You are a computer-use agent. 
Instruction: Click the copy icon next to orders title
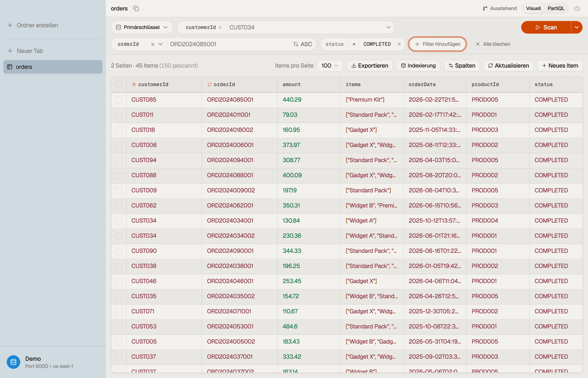coord(136,8)
